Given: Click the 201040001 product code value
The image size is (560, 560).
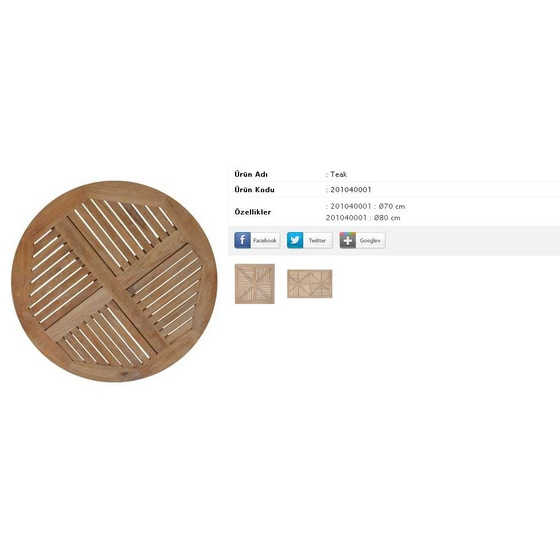Looking at the screenshot, I should [351, 190].
